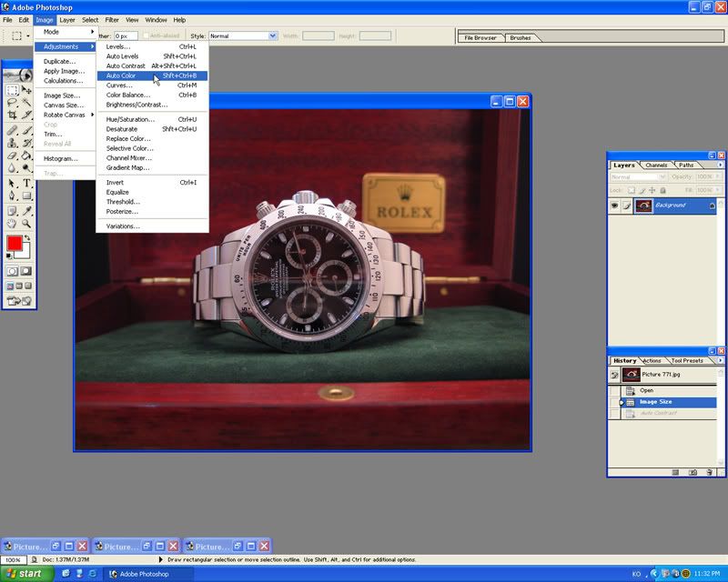Image resolution: width=728 pixels, height=582 pixels.
Task: Click the zoom percentage field 100%
Action: [x=13, y=560]
